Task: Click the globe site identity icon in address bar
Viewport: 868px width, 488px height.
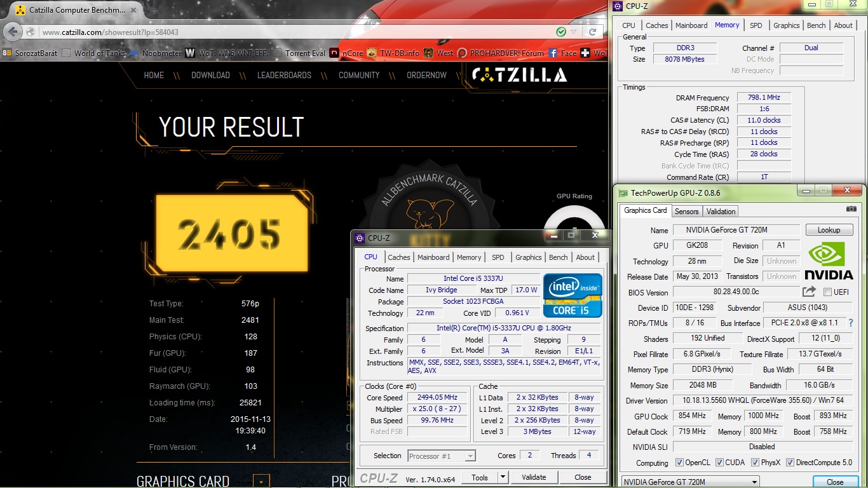Action: tap(31, 32)
